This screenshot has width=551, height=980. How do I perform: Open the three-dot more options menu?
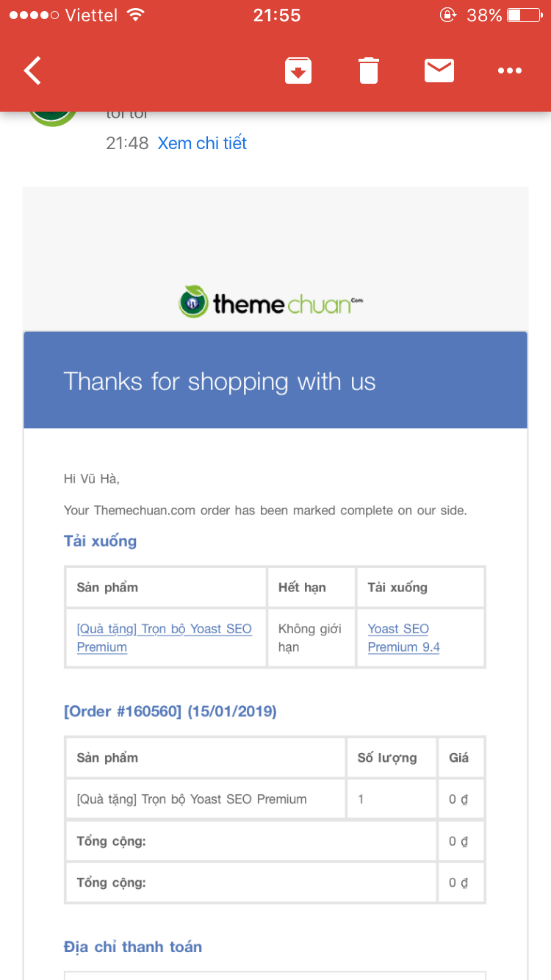[509, 71]
